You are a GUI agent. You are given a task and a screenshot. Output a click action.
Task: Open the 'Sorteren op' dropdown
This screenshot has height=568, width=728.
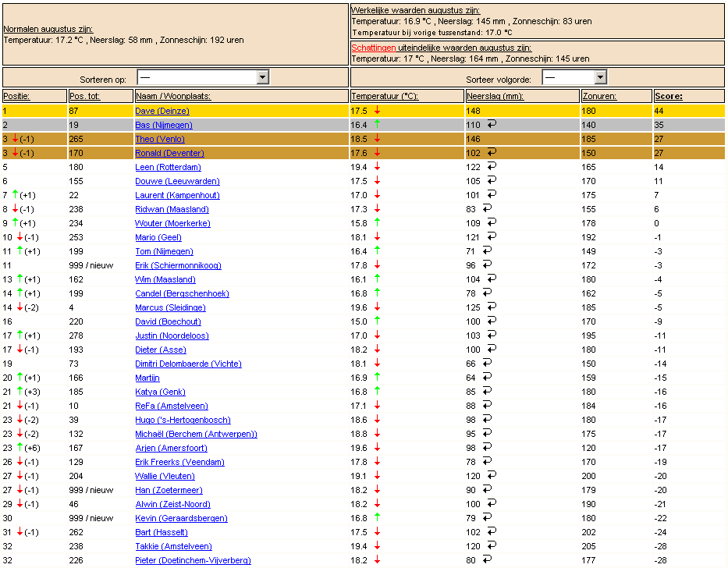[x=203, y=77]
